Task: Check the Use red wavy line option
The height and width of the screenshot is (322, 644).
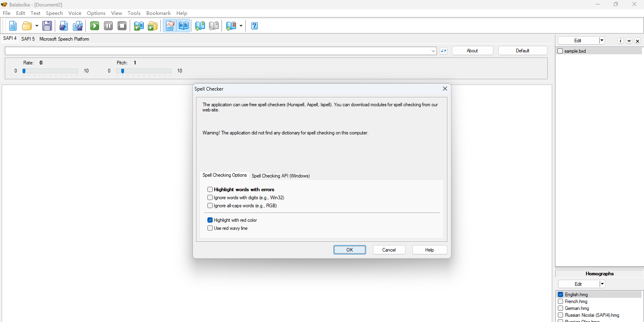Action: [210, 228]
